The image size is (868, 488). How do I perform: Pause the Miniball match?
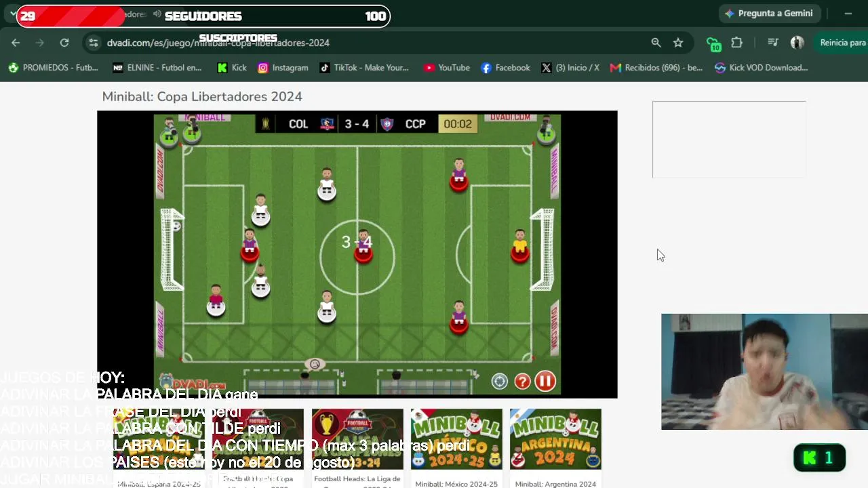pyautogui.click(x=545, y=382)
